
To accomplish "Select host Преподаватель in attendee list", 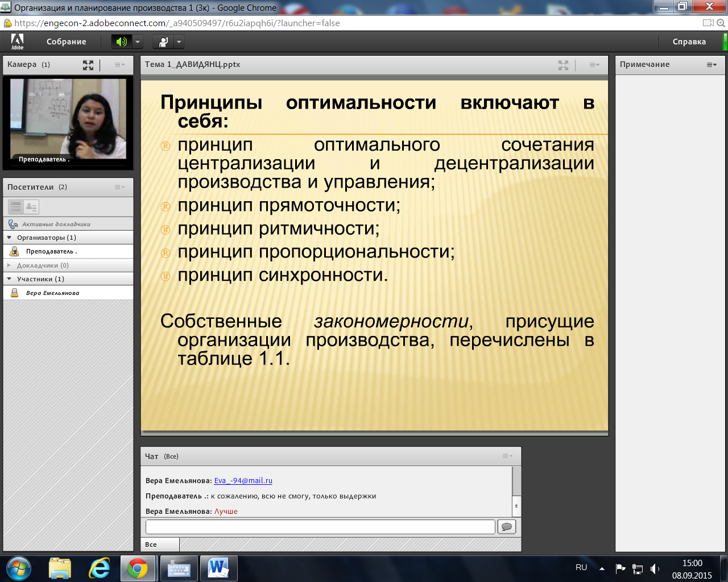I will [68, 251].
